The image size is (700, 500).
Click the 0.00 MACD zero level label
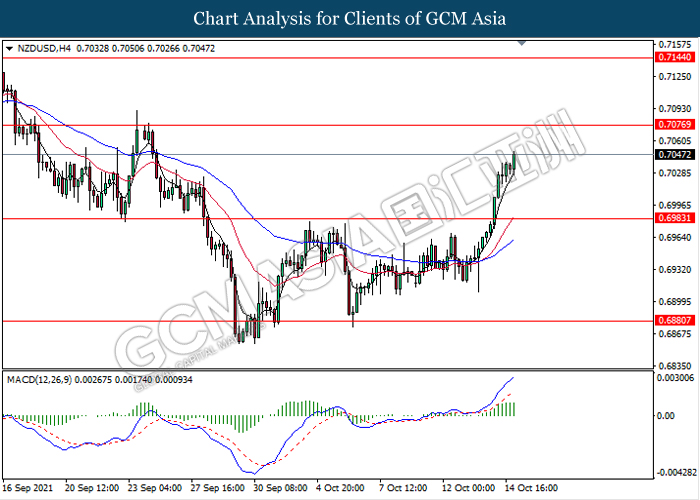pos(665,415)
